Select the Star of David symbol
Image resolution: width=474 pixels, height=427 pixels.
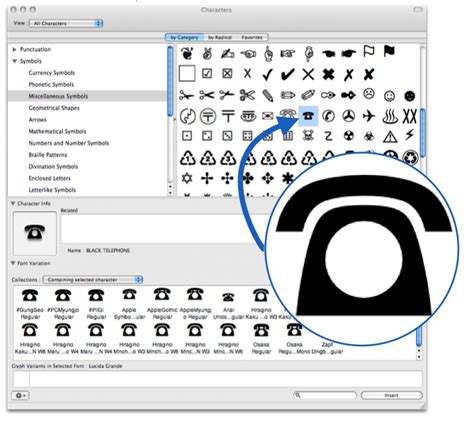tap(187, 178)
